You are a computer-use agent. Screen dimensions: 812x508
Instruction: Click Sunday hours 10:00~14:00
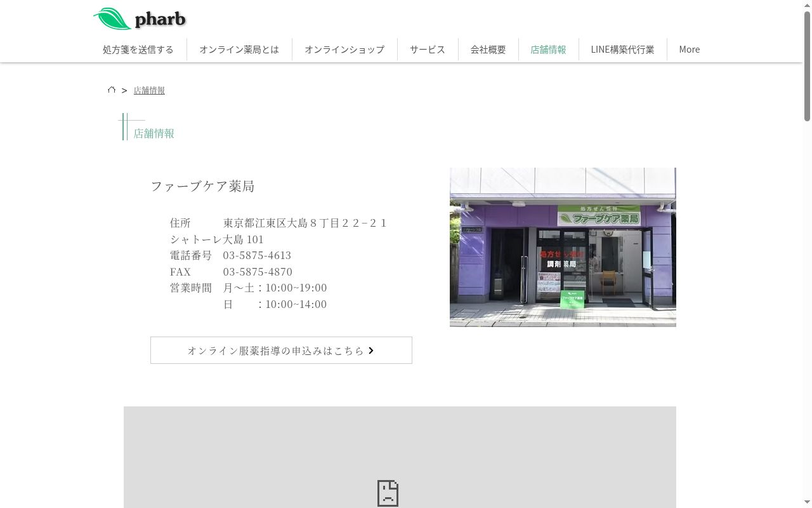[x=296, y=304]
